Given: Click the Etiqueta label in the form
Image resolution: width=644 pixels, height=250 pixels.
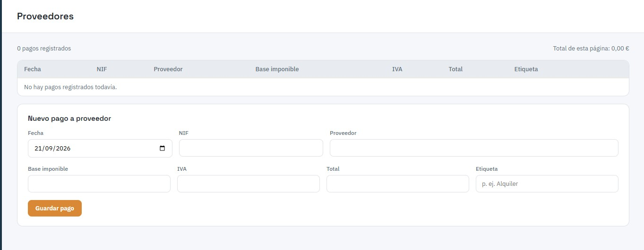Looking at the screenshot, I should [487, 169].
